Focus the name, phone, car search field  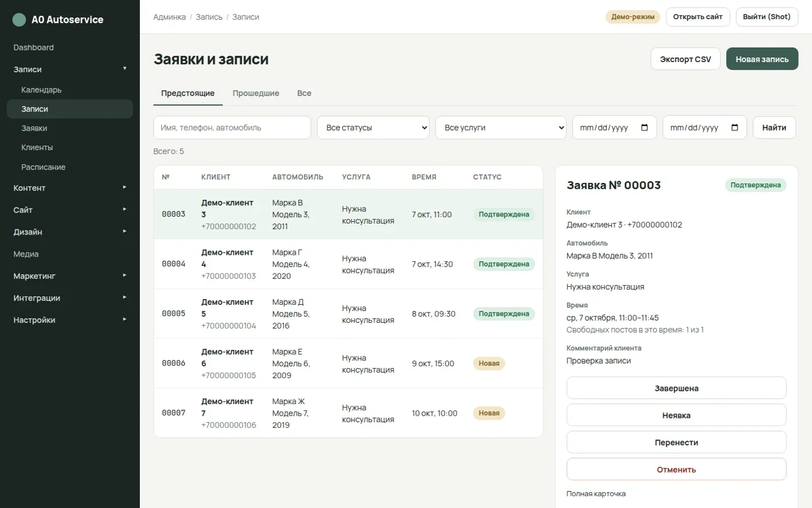pos(233,128)
